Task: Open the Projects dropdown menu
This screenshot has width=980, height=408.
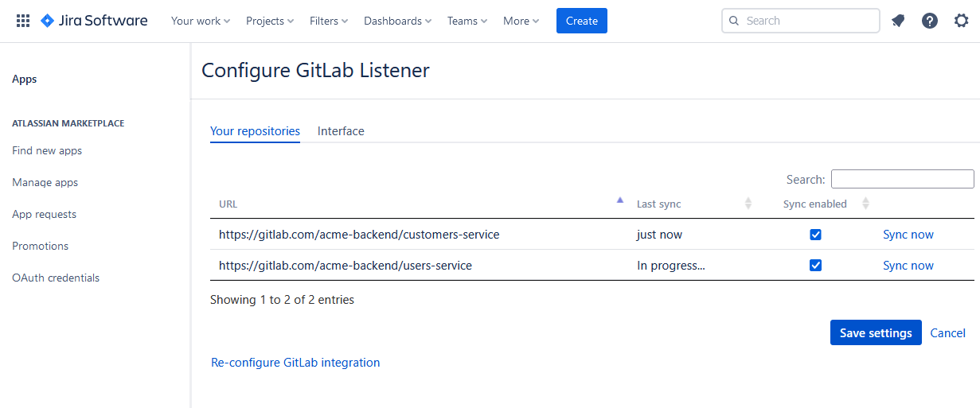Action: [x=269, y=21]
